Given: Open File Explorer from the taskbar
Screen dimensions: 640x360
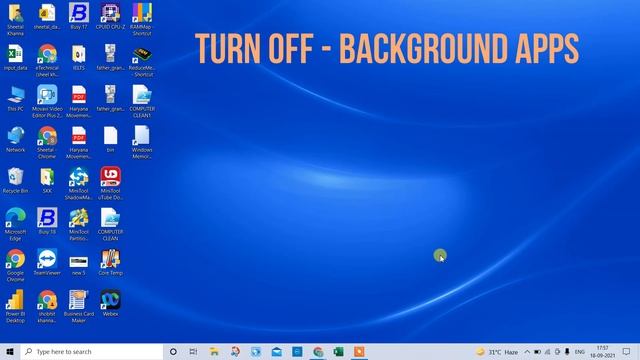Looking at the screenshot, I should [214, 351].
